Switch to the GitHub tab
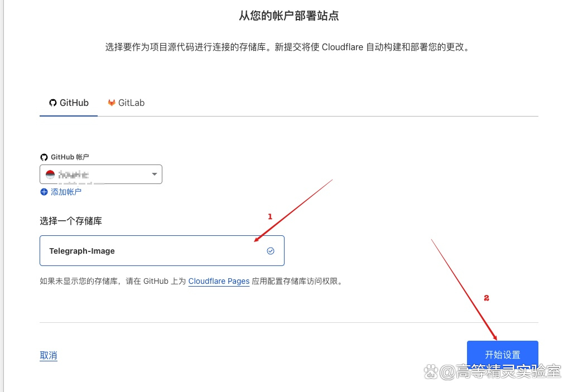 [69, 103]
